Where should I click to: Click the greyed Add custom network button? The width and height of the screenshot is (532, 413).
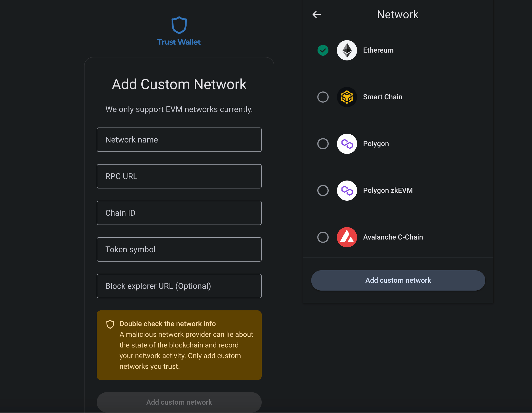(179, 402)
